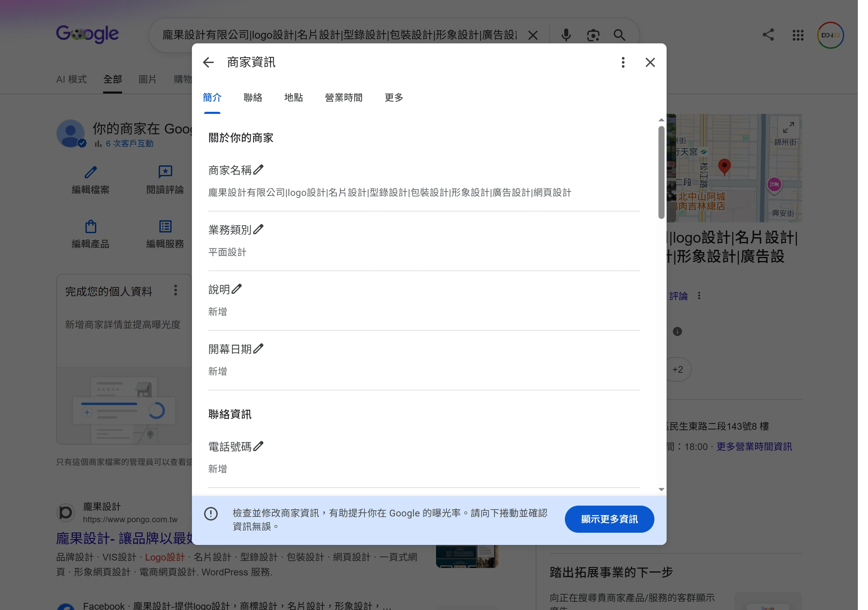Screen dimensions: 868x610
Task: Switch to the 簡介 tab
Action: point(214,99)
